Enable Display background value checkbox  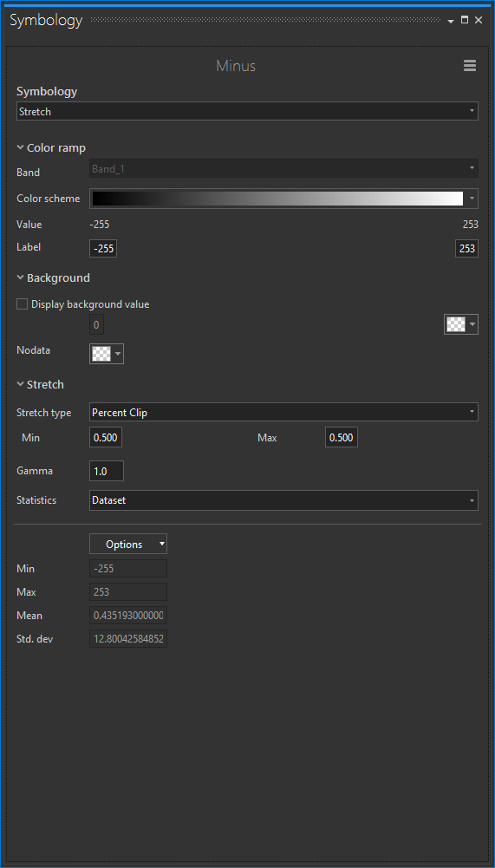point(23,303)
